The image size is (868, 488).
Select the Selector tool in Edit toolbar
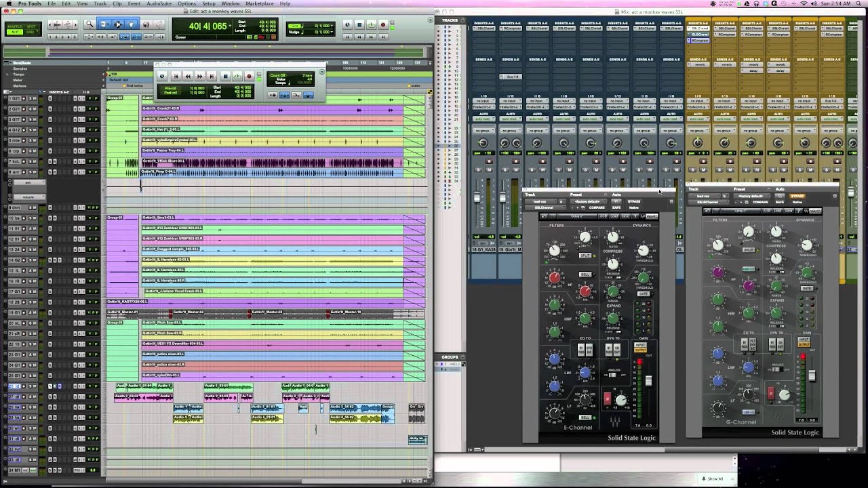117,24
